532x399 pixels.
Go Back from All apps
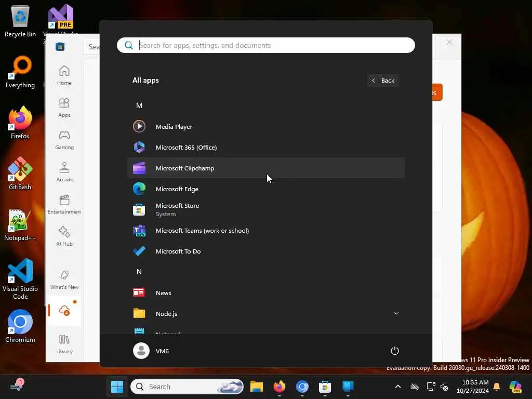tap(383, 81)
